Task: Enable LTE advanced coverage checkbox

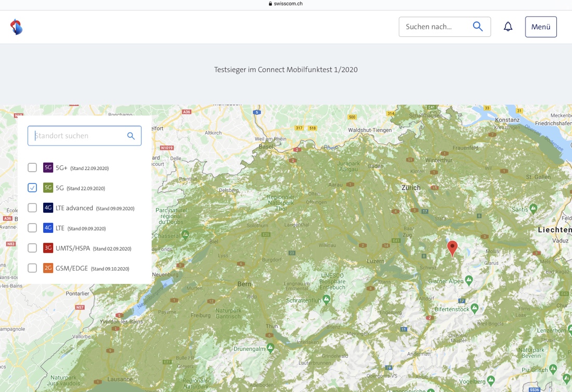Action: (x=32, y=208)
